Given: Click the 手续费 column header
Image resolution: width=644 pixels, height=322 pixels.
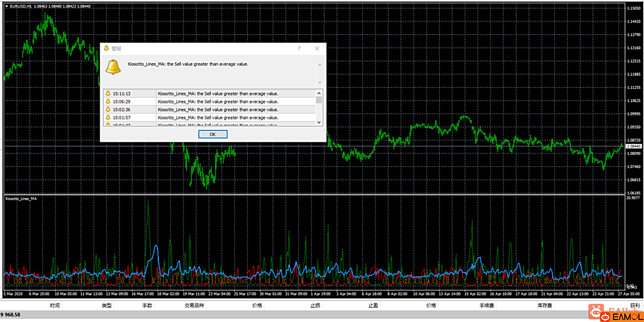Looking at the screenshot, I should [x=486, y=306].
